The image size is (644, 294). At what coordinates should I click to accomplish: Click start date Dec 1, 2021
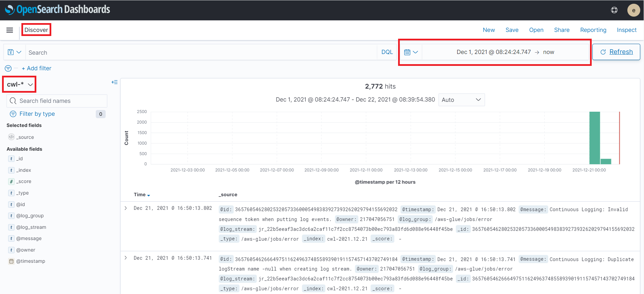tap(494, 52)
